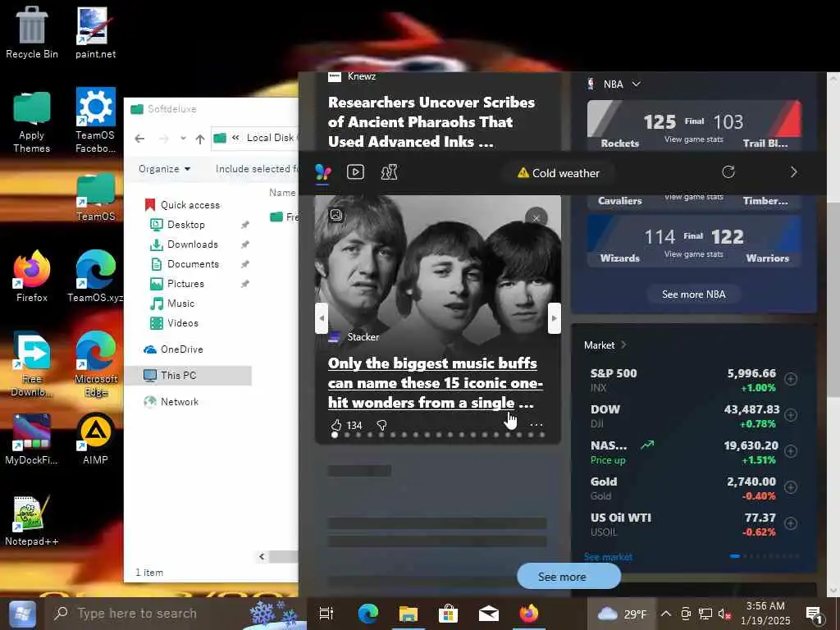Open the music buffs article headline

435,383
